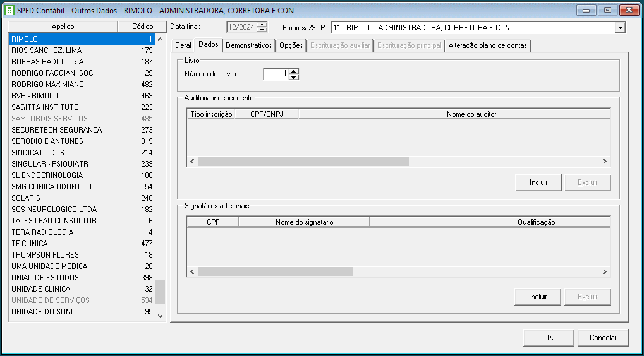This screenshot has height=356, width=644.
Task: Select TALES LEAO CONSULTOR row
Action: (x=82, y=221)
